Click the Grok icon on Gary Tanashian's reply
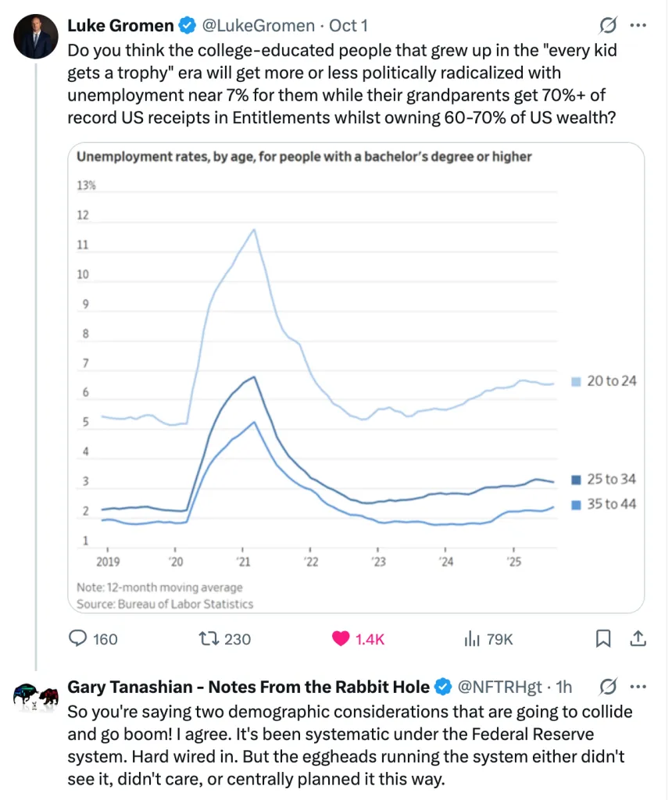Screen dimensions: 672x800 (x=607, y=687)
